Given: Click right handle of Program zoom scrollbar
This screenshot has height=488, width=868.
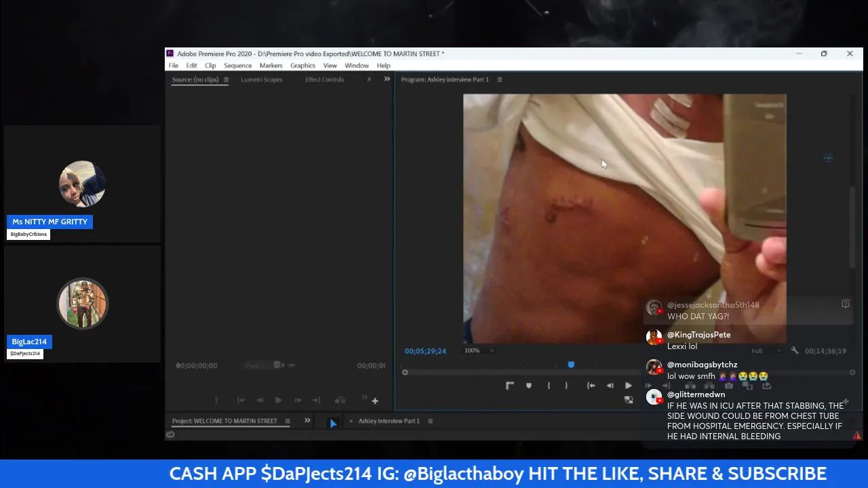Looking at the screenshot, I should point(852,372).
